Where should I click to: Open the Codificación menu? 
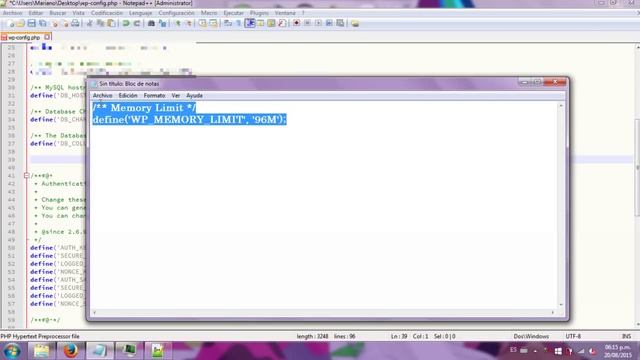pos(107,13)
